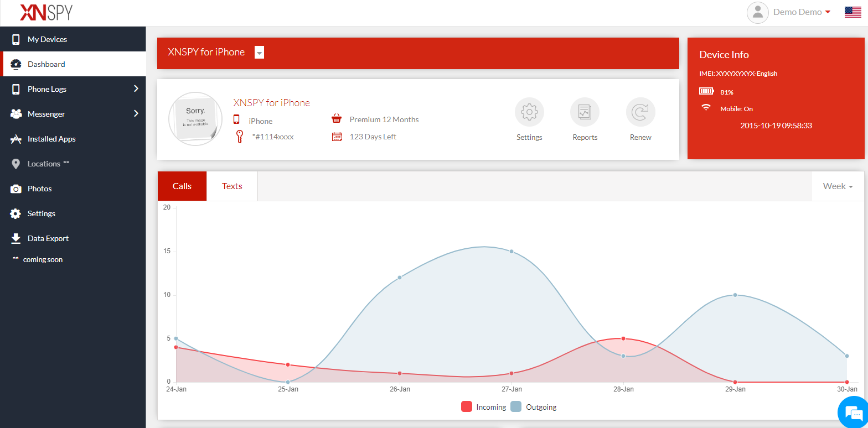Click the Renew subscription icon

coord(640,112)
